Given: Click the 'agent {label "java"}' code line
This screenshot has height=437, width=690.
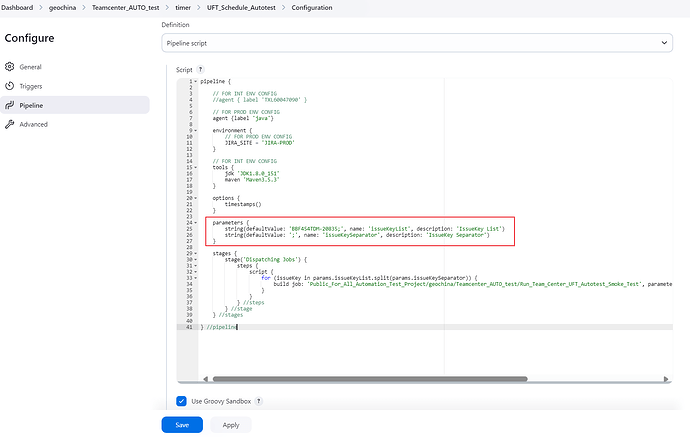Looking at the screenshot, I should point(243,118).
